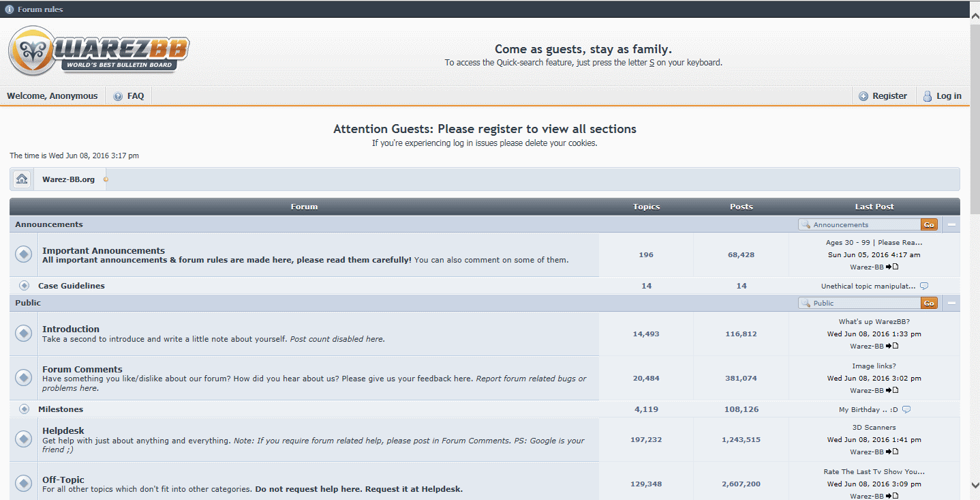Click the Introduction forum status icon
Viewport: 980px width, 500px height.
[x=24, y=334]
